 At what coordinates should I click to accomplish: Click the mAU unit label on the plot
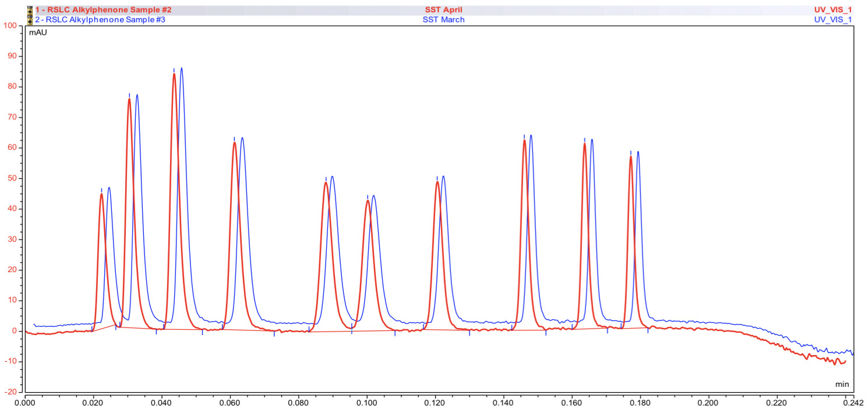38,33
